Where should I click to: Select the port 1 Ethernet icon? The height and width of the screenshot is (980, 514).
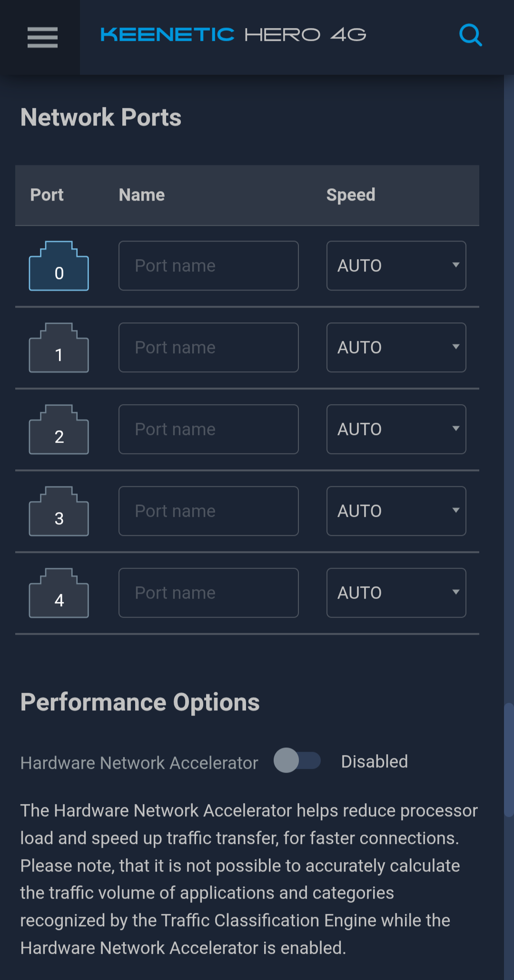[59, 348]
